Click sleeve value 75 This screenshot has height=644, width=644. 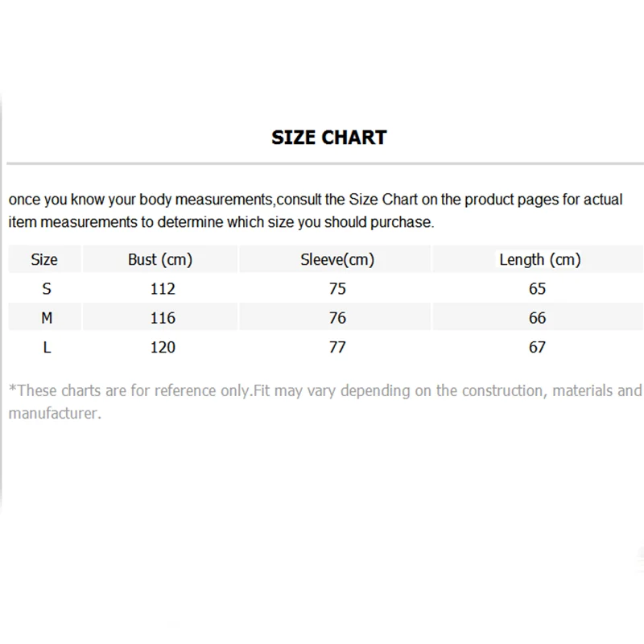337,288
